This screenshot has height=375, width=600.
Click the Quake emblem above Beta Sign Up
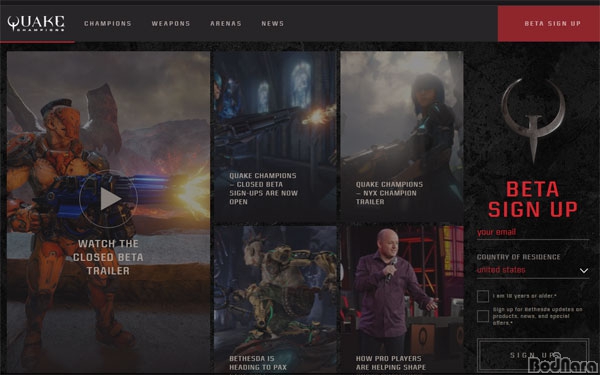click(x=533, y=120)
